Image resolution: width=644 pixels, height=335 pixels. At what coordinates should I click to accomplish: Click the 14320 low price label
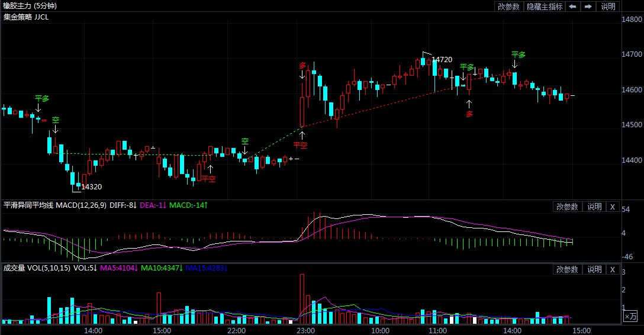click(x=91, y=187)
